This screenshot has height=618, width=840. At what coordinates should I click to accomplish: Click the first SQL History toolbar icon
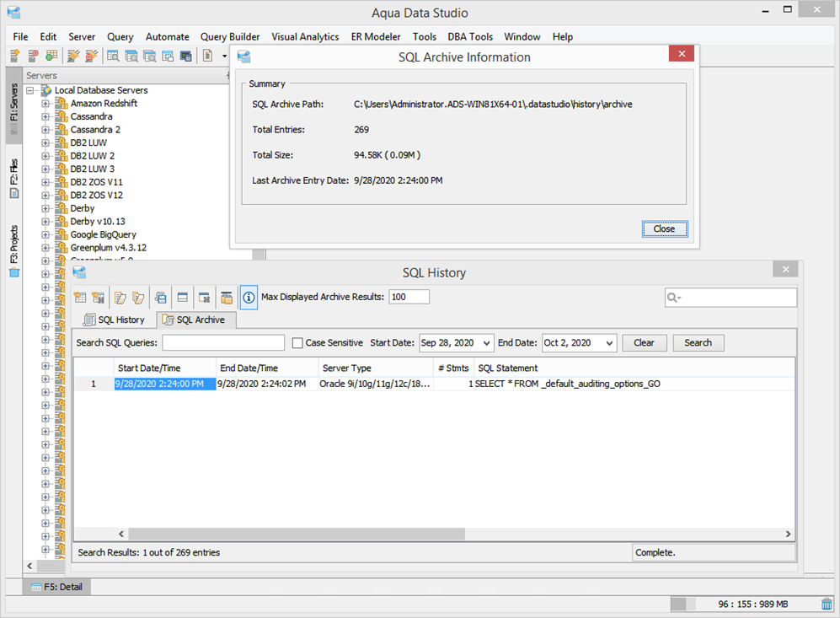(x=80, y=297)
